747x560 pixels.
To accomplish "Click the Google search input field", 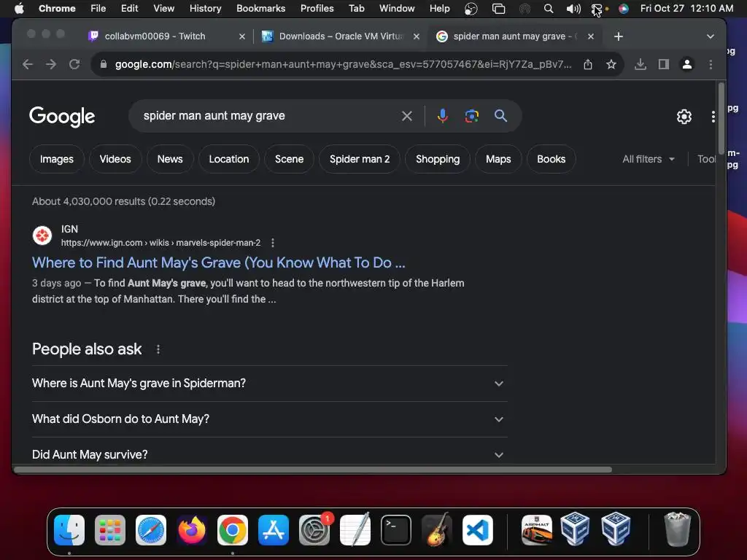I will [267, 116].
